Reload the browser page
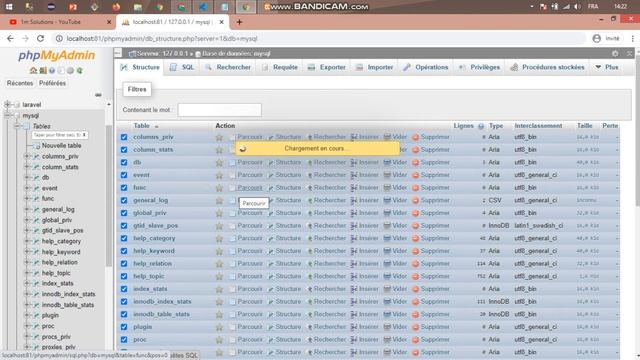Screen dimensions: 640x360 [40, 38]
